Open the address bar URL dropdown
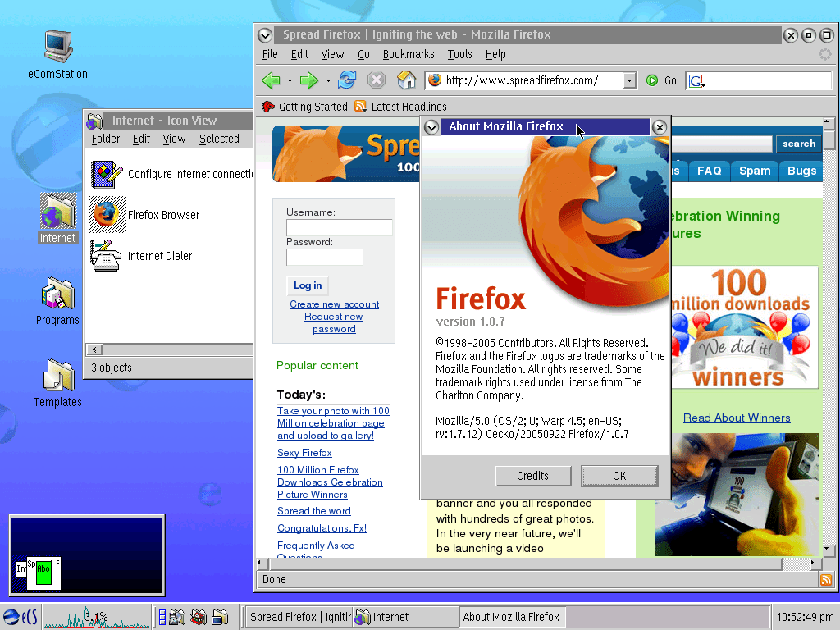 tap(630, 81)
